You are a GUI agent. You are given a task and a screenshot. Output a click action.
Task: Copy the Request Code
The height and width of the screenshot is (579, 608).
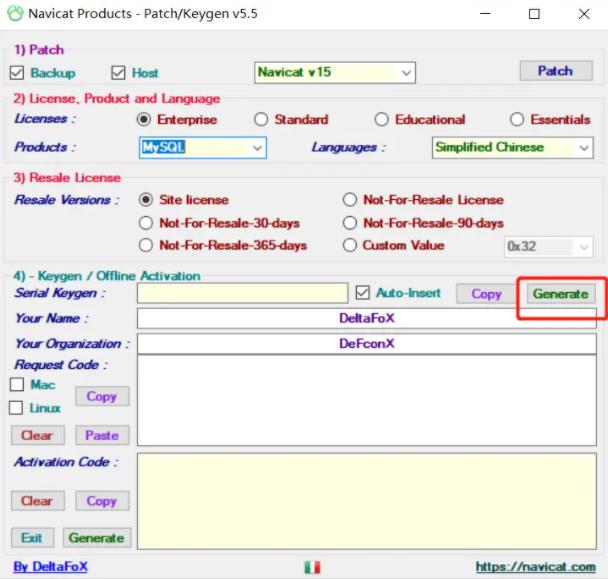(x=102, y=396)
